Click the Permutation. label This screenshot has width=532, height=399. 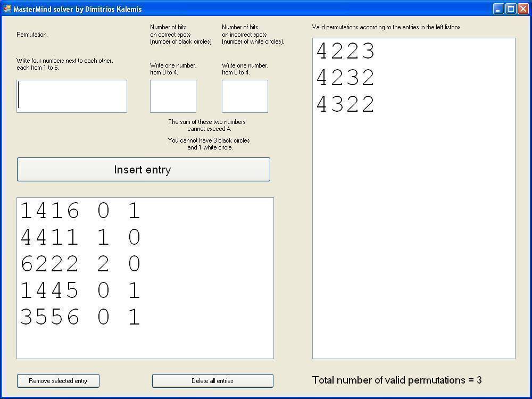(32, 35)
